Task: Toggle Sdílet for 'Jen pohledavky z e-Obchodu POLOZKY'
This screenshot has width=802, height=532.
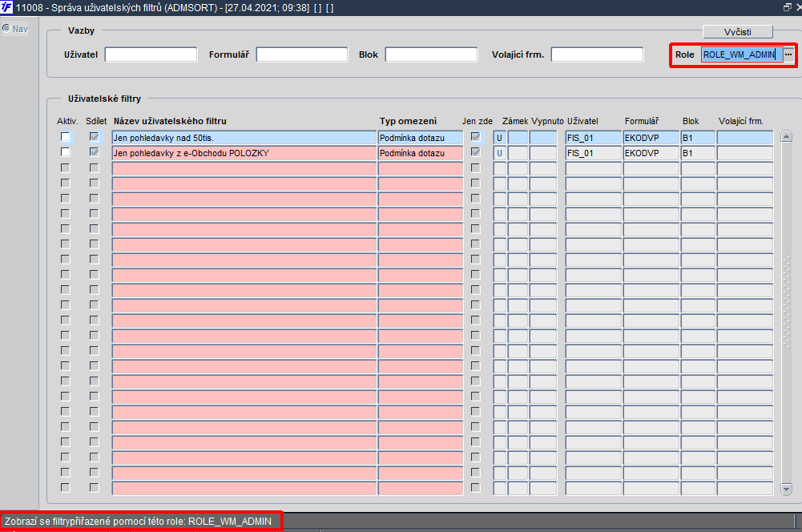Action: [x=94, y=152]
